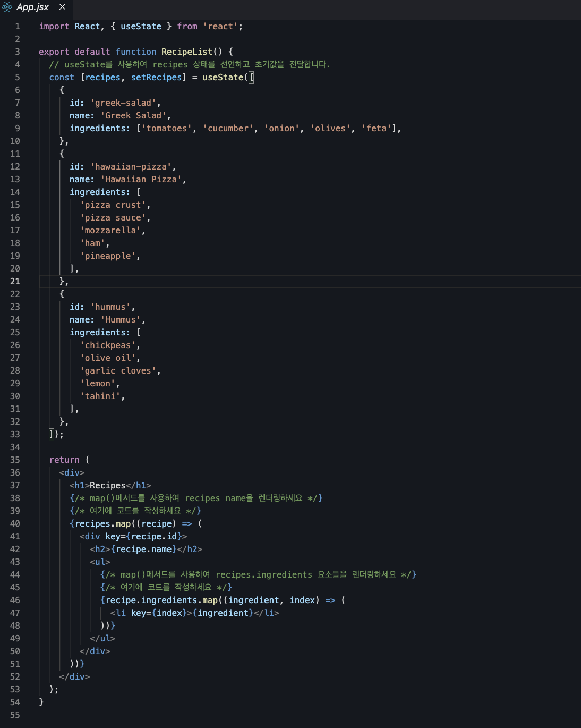
Task: Click the 'pizza crust' string
Action: 113,205
